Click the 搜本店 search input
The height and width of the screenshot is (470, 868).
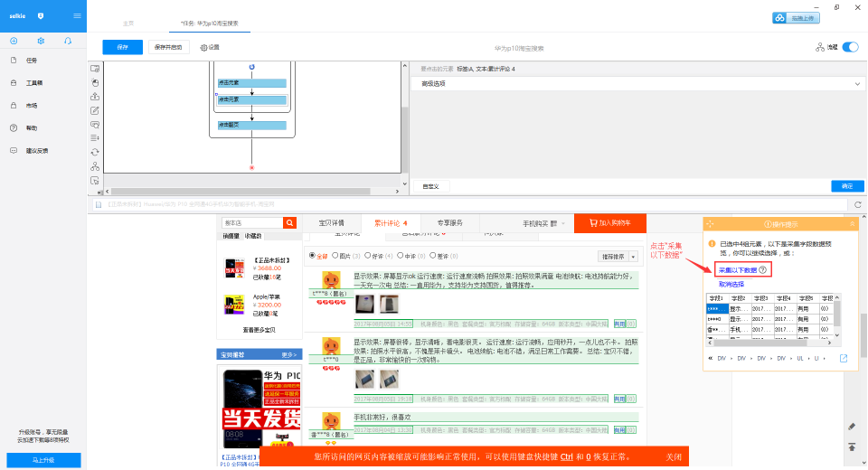click(252, 223)
